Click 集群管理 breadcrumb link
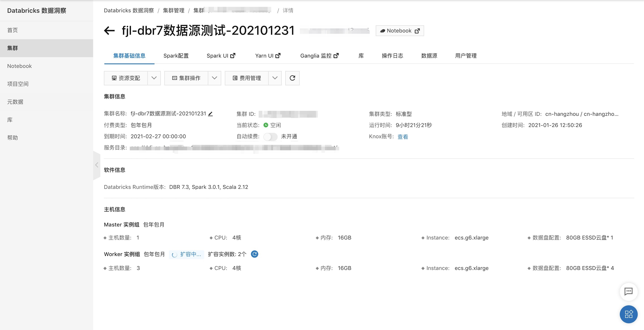 click(173, 11)
